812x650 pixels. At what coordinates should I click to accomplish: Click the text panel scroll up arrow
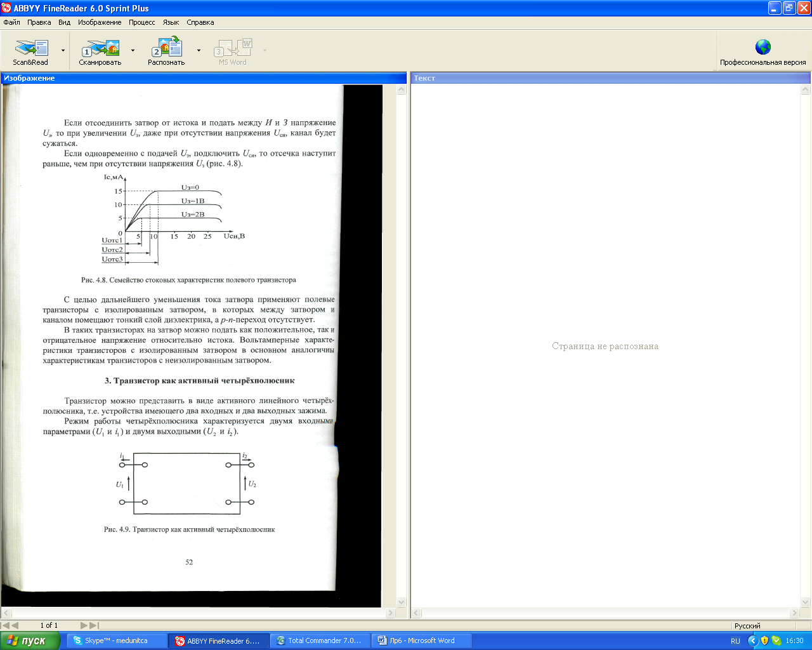coord(806,90)
